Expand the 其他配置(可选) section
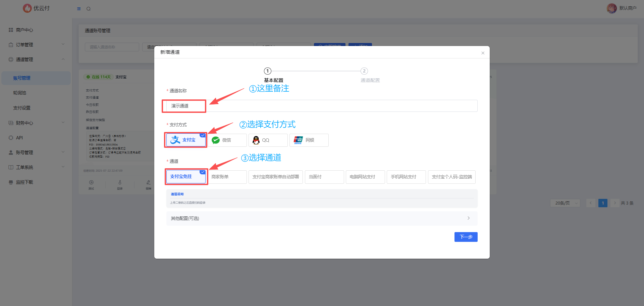This screenshot has width=644, height=306. click(x=322, y=218)
